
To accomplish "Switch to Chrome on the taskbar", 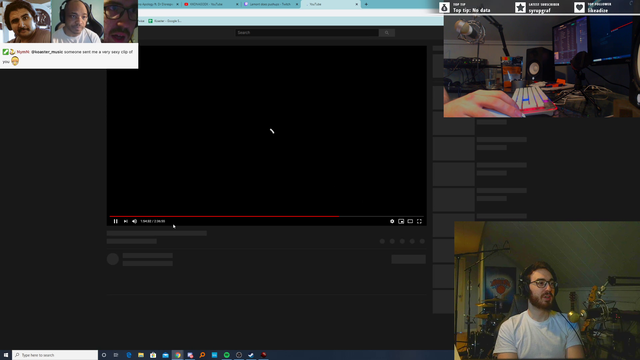I will [178, 355].
